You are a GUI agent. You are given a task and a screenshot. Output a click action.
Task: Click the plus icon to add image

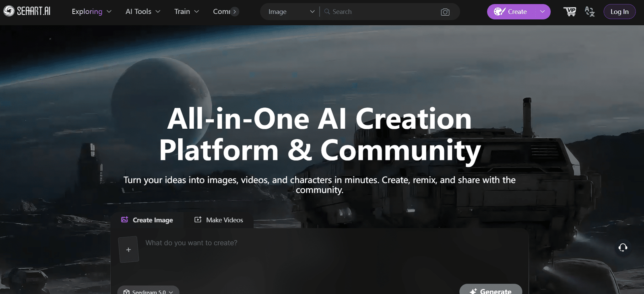[x=128, y=250]
